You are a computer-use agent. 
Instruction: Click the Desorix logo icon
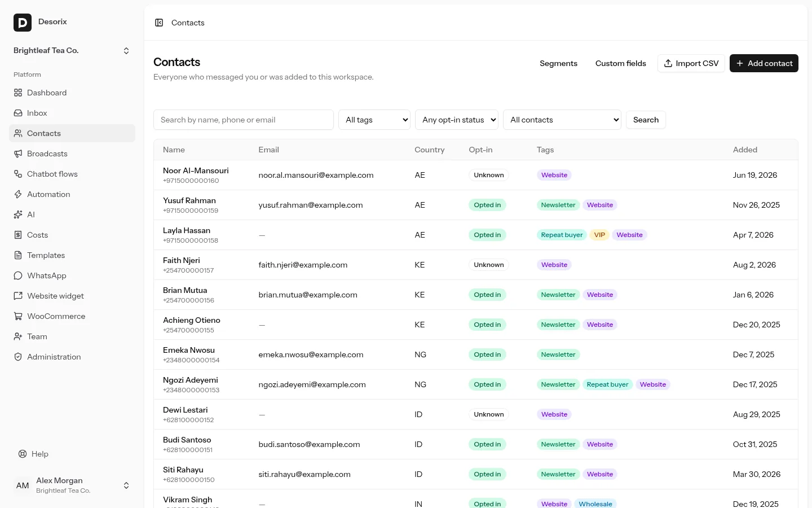tap(23, 23)
